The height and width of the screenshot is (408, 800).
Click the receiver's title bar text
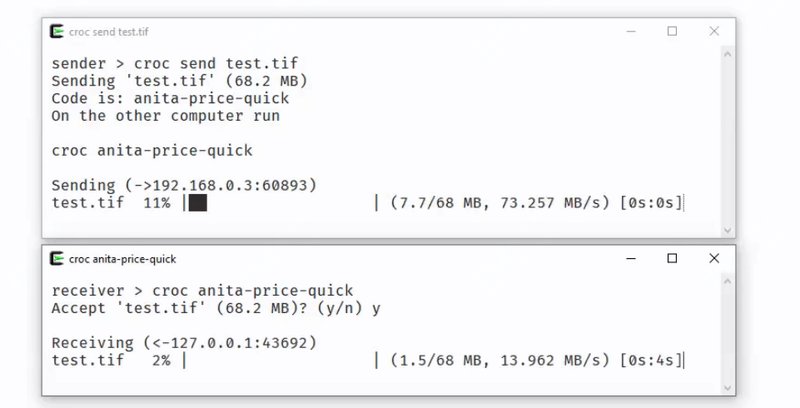(x=122, y=260)
